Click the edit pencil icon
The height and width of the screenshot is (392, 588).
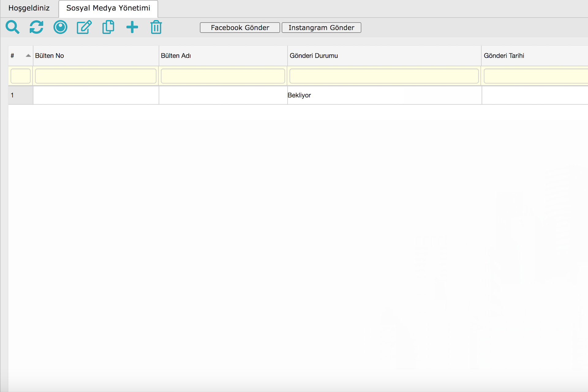[x=84, y=27]
